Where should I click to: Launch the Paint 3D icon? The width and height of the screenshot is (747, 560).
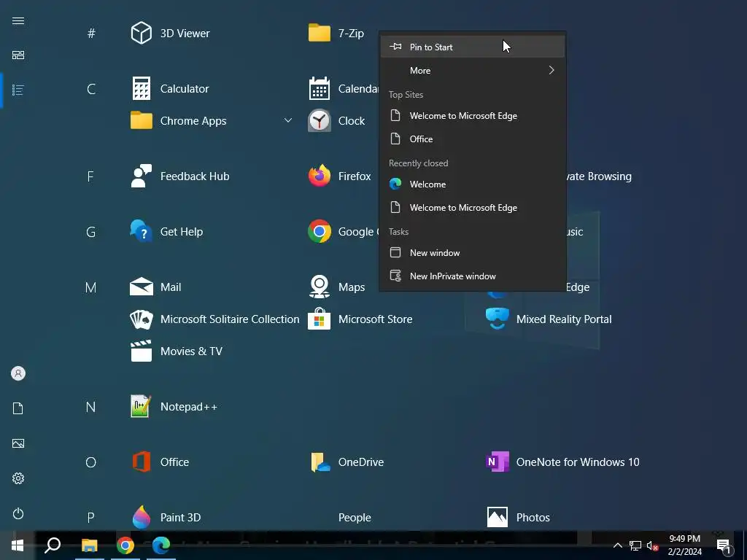[x=142, y=517]
